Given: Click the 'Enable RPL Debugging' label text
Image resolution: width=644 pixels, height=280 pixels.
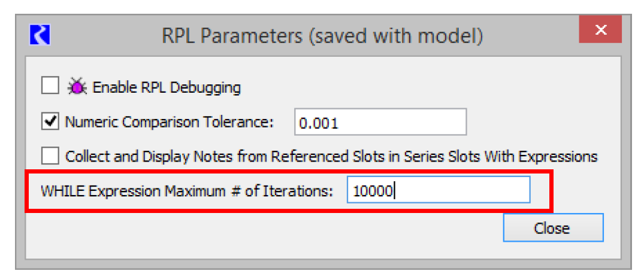Looking at the screenshot, I should (x=167, y=88).
